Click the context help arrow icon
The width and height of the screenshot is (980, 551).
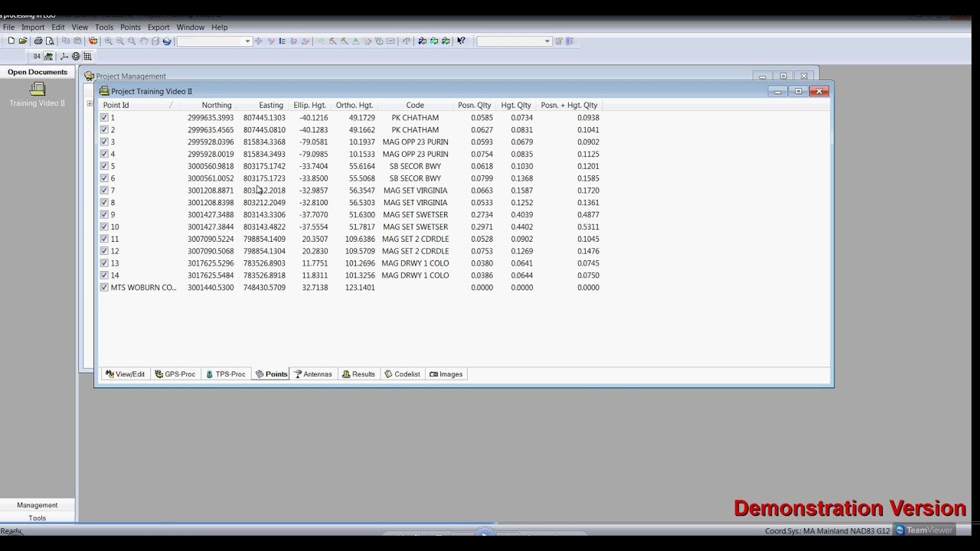(461, 41)
